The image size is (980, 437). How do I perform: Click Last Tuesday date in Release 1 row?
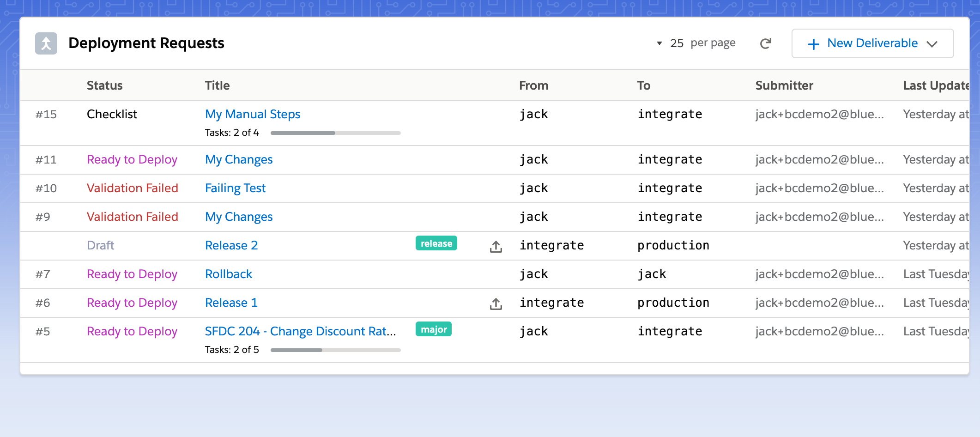point(936,303)
